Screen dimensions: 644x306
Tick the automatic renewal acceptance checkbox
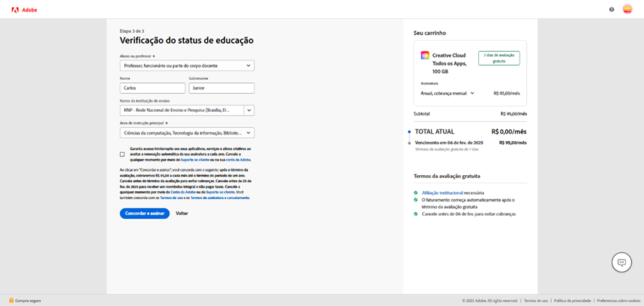122,154
